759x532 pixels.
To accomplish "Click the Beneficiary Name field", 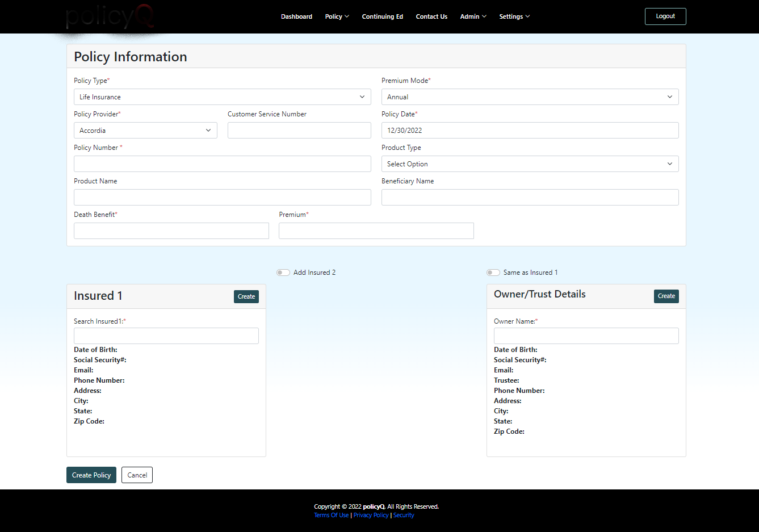I will click(x=530, y=198).
